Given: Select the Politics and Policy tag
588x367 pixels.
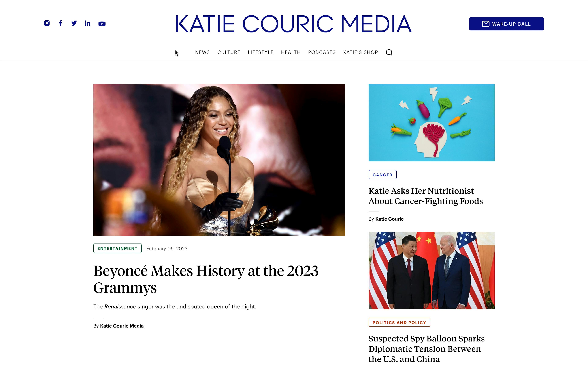Looking at the screenshot, I should click(399, 322).
